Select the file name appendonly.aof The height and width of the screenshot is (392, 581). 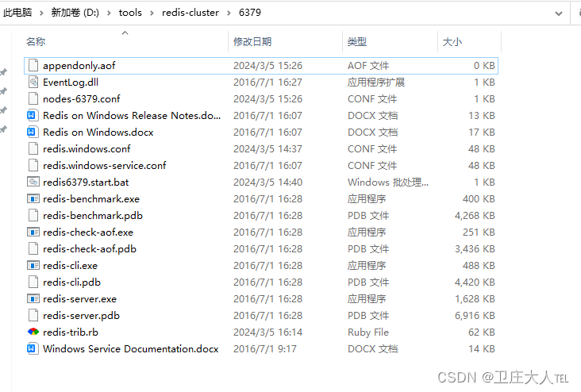tap(79, 66)
